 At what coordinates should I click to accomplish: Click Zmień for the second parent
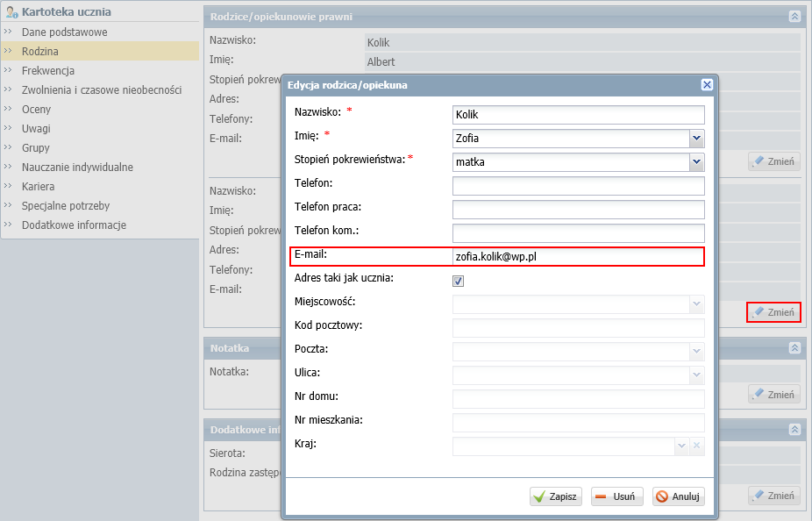(x=774, y=312)
